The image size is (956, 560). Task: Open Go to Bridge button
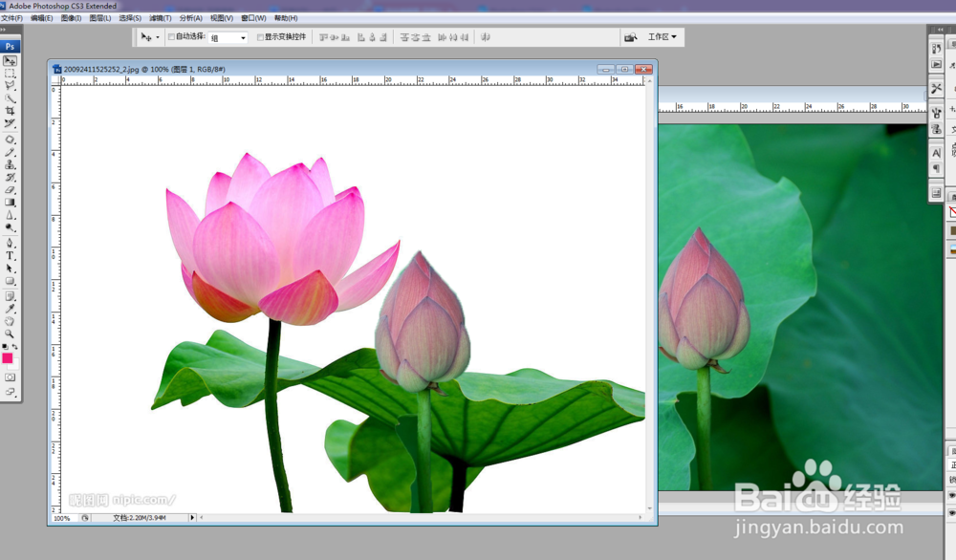click(630, 37)
